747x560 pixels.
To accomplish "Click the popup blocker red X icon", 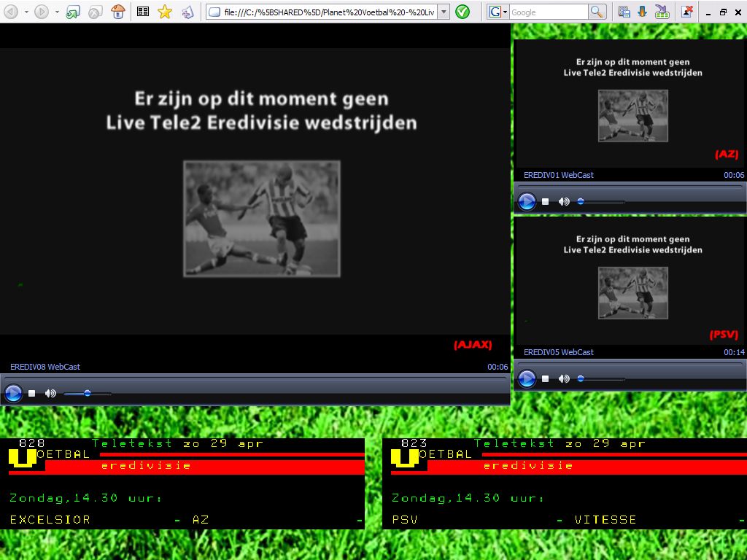I will click(686, 12).
